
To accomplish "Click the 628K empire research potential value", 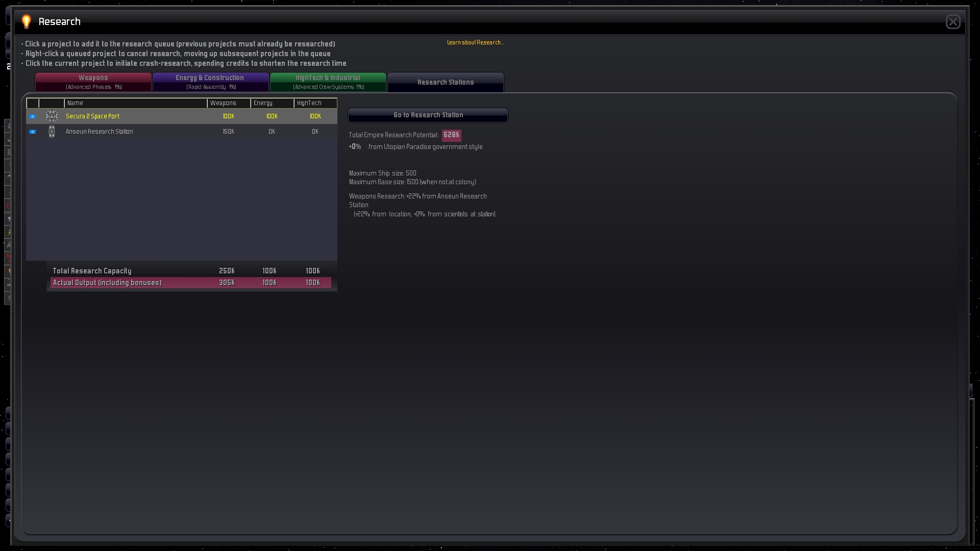I will tap(451, 135).
